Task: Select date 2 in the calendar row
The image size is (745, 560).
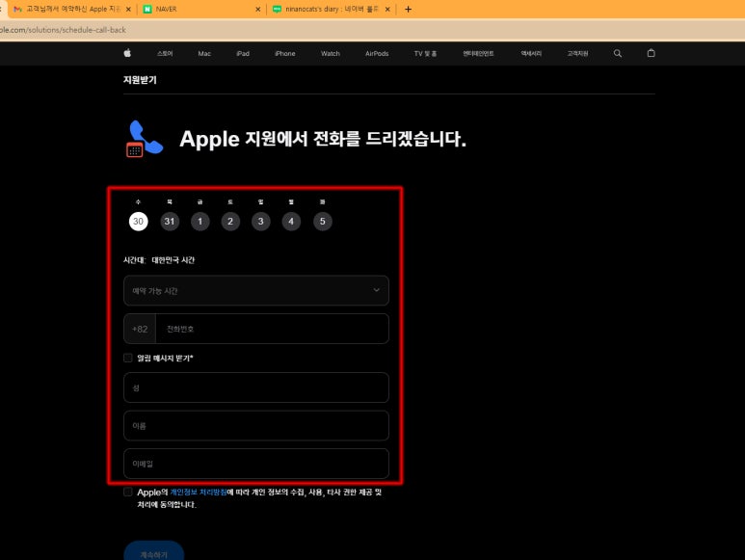Action: (x=230, y=222)
